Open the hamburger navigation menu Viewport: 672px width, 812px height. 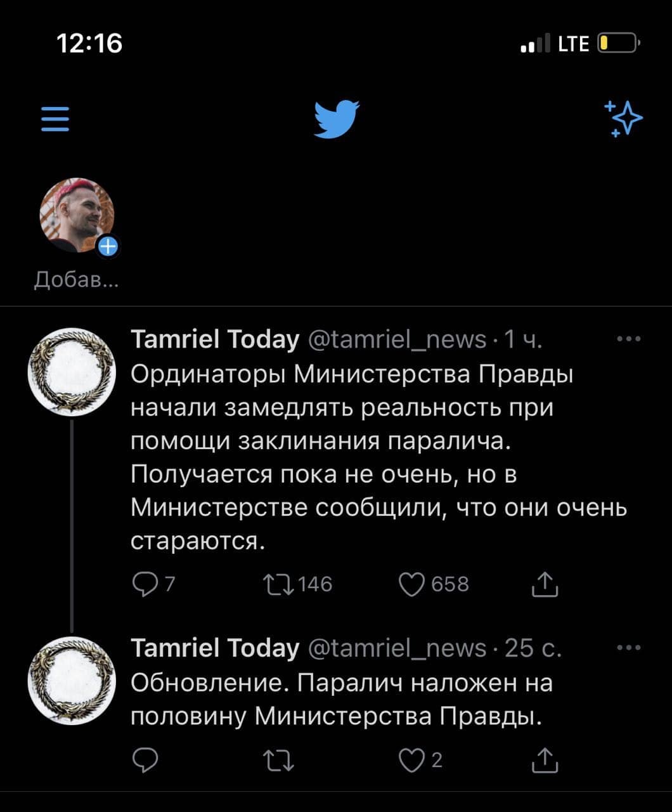55,119
